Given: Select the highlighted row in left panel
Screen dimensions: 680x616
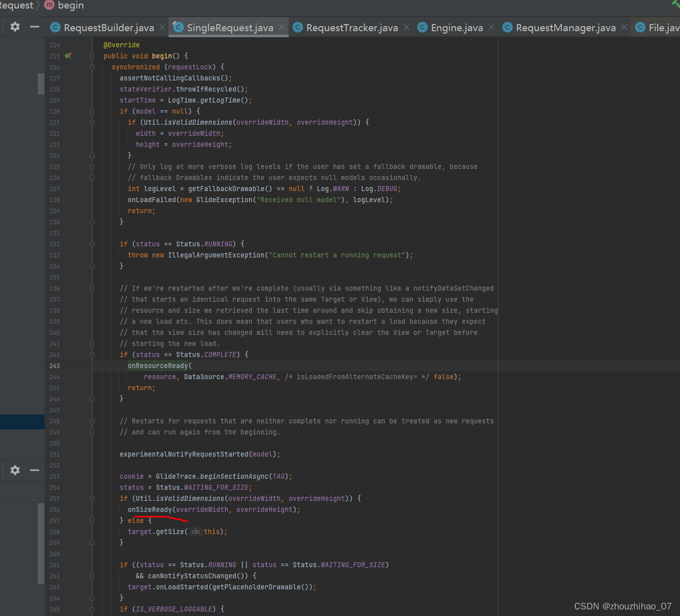Looking at the screenshot, I should 22,421.
